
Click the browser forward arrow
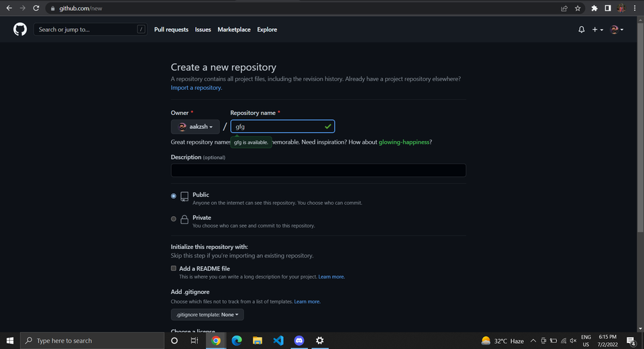23,8
